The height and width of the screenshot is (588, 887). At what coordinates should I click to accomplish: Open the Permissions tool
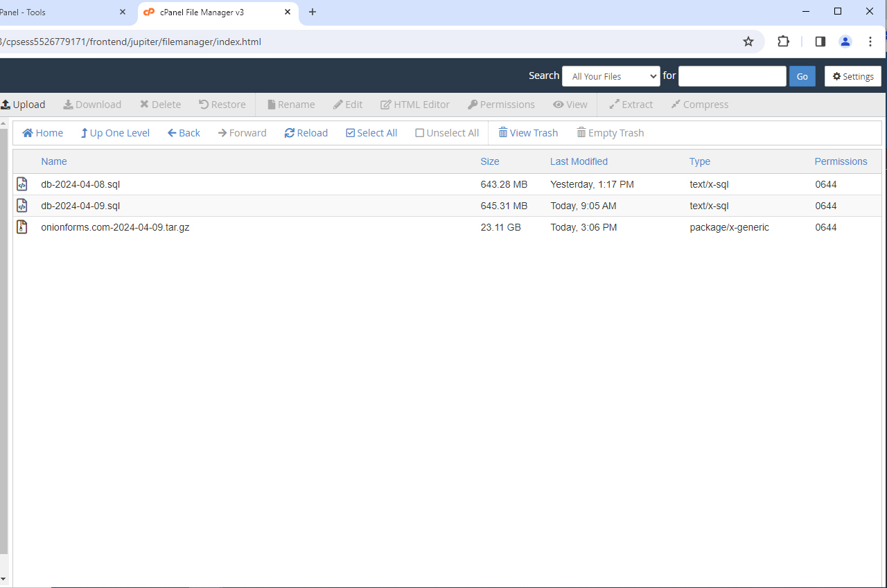[501, 105]
